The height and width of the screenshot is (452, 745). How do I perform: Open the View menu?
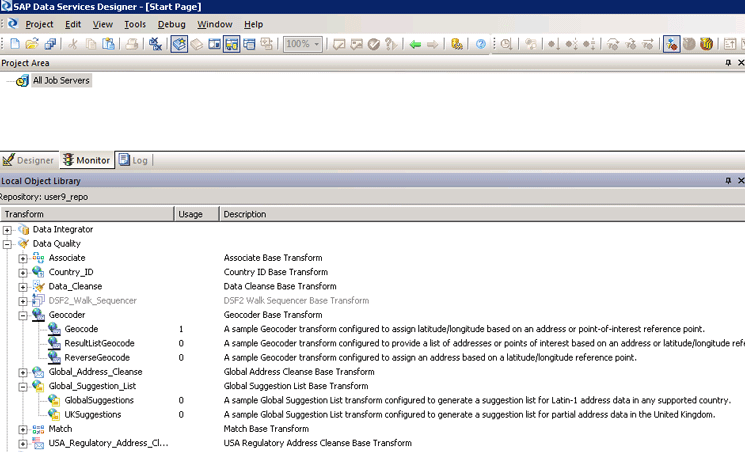click(x=103, y=24)
